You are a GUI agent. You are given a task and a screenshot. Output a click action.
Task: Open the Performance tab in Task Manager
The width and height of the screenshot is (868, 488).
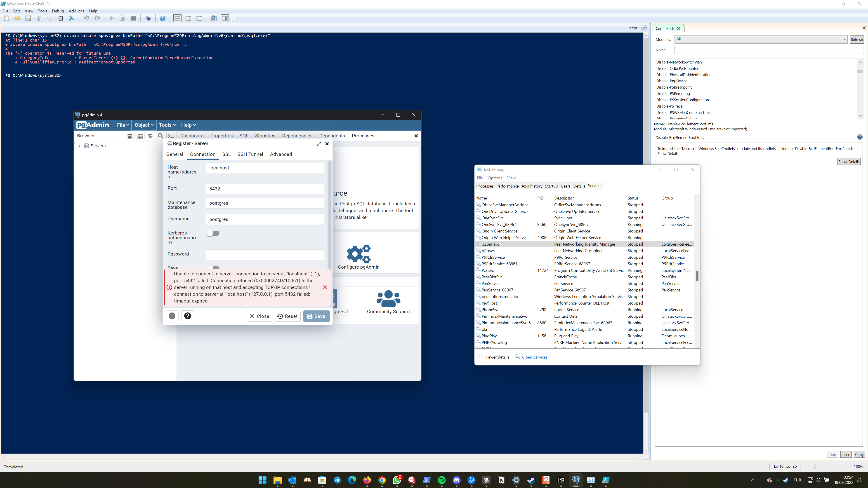[507, 186]
